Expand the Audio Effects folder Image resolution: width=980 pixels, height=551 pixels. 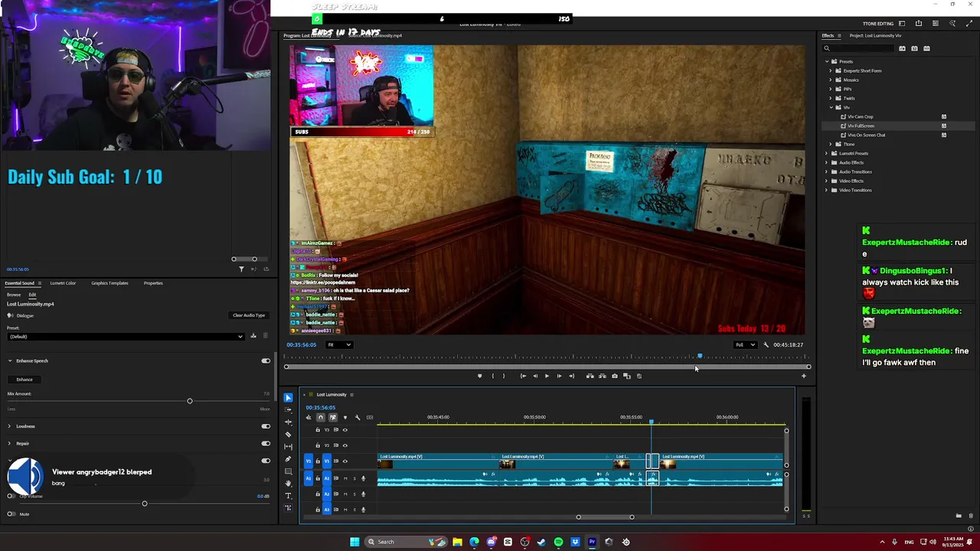coord(826,162)
